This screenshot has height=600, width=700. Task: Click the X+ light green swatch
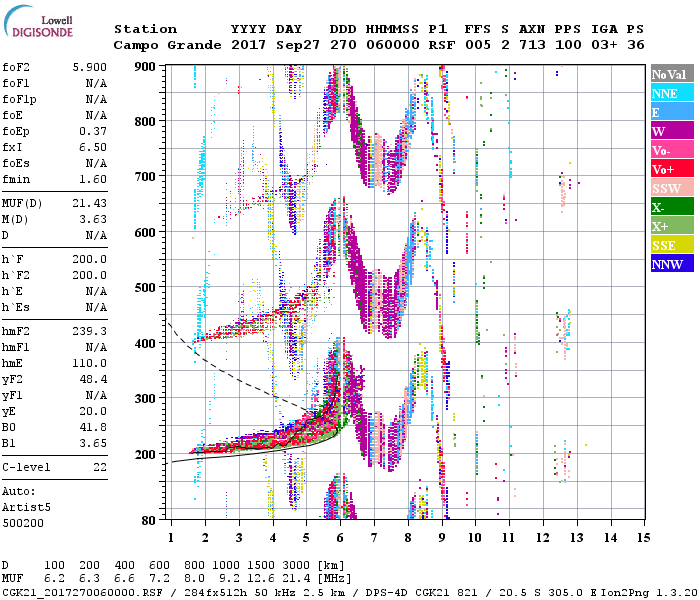point(672,225)
